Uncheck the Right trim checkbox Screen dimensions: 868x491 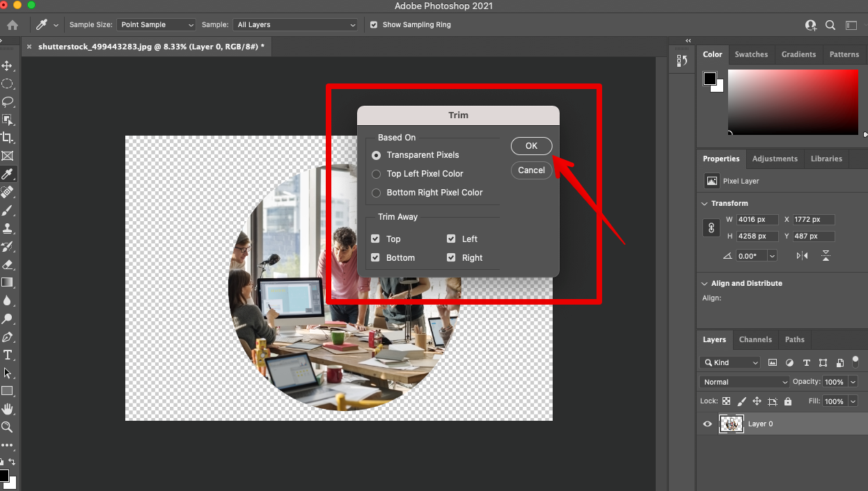tap(451, 257)
